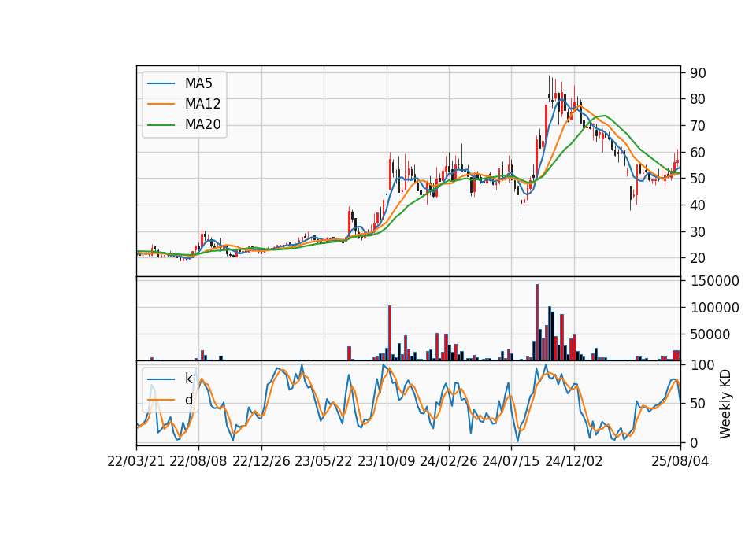Click the 24/02/26 date label

click(x=449, y=461)
